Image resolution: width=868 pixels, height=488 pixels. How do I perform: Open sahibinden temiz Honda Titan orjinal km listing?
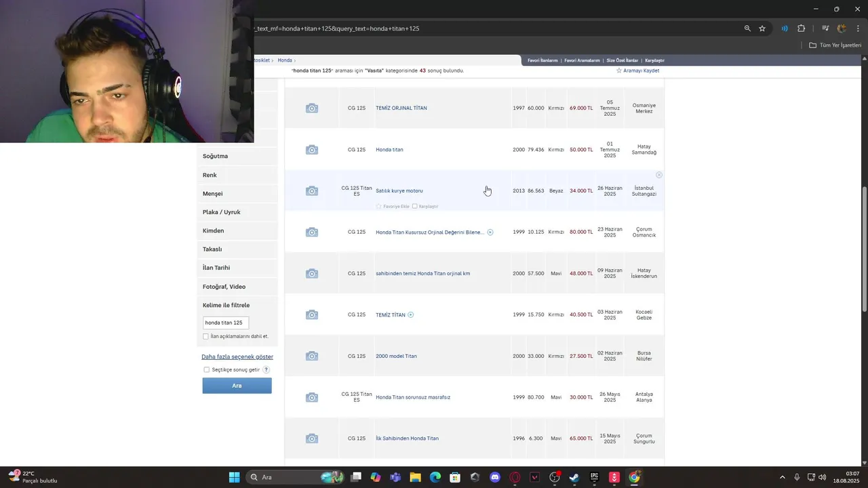[423, 274]
